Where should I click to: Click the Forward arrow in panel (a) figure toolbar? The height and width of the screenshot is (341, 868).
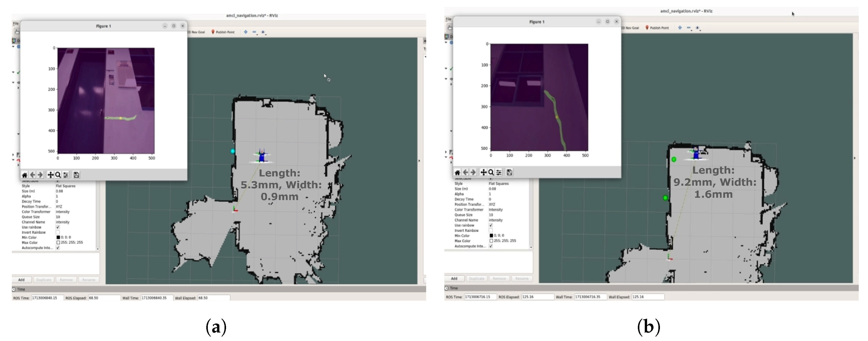click(40, 175)
